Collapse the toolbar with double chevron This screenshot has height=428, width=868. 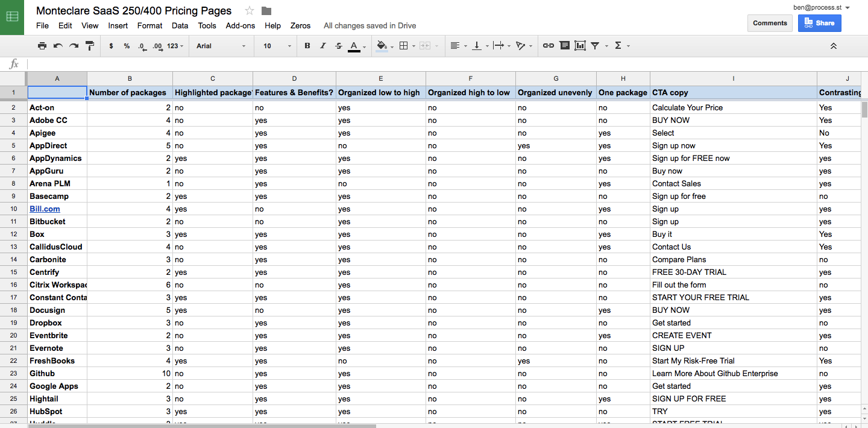834,46
